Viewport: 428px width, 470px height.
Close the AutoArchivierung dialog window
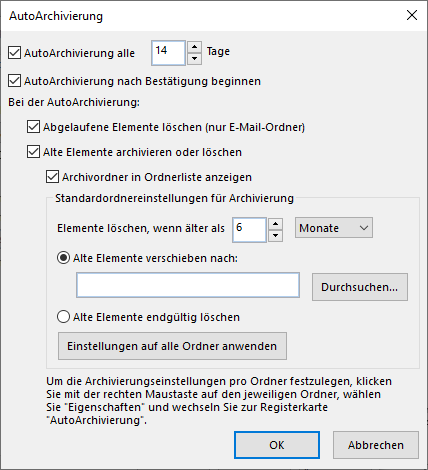pyautogui.click(x=412, y=15)
